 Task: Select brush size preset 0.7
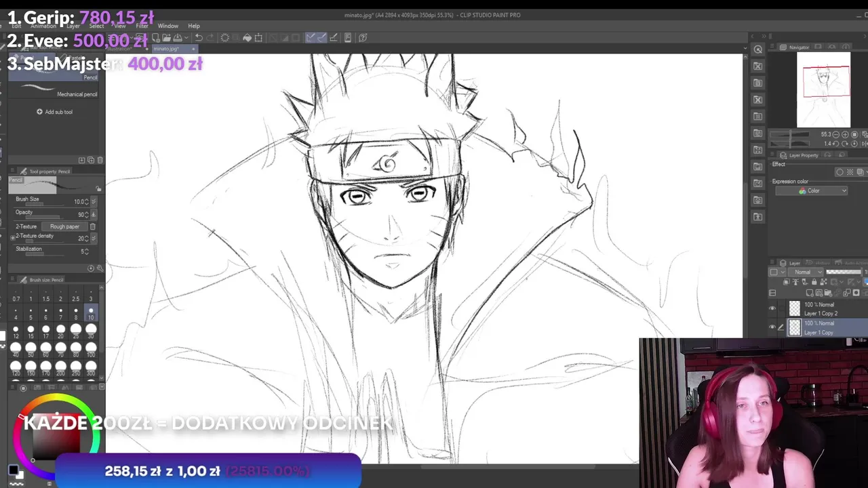point(16,296)
